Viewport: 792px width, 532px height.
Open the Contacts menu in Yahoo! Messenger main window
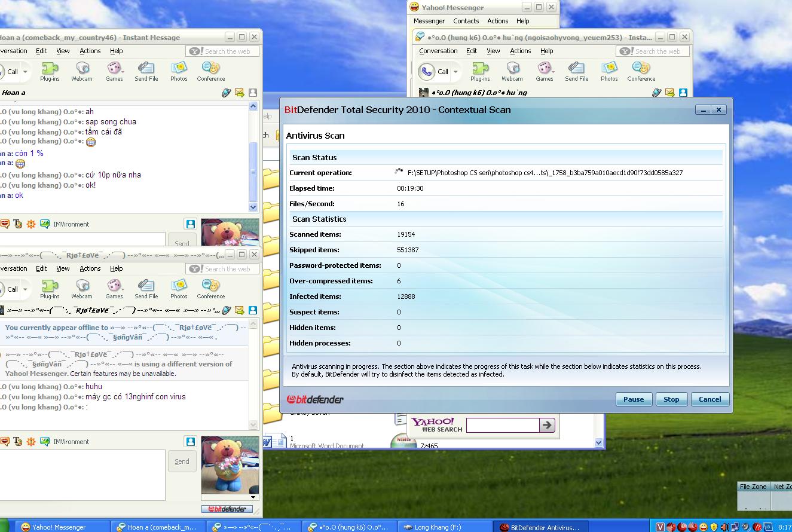click(466, 21)
